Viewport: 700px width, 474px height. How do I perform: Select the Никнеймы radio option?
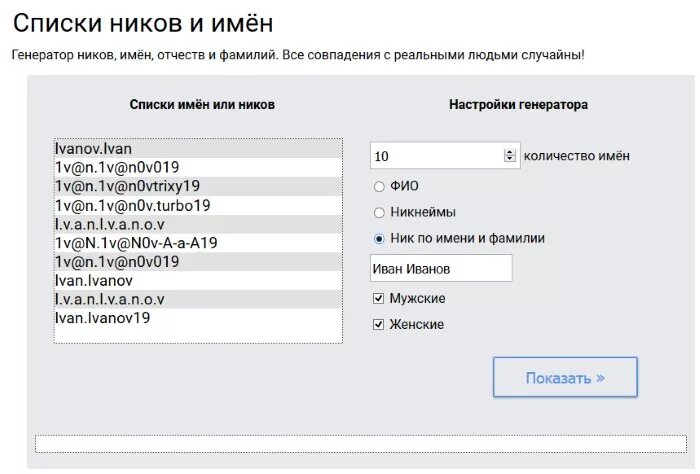379,213
